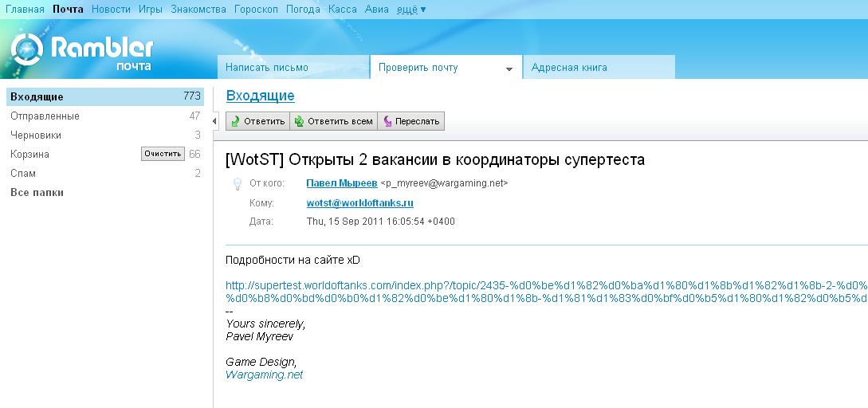The width and height of the screenshot is (868, 408).
Task: Open the Корзина folder
Action: 30,154
